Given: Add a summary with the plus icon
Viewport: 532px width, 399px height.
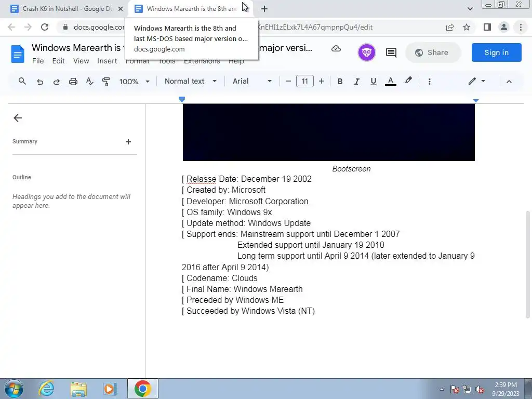Looking at the screenshot, I should (128, 142).
